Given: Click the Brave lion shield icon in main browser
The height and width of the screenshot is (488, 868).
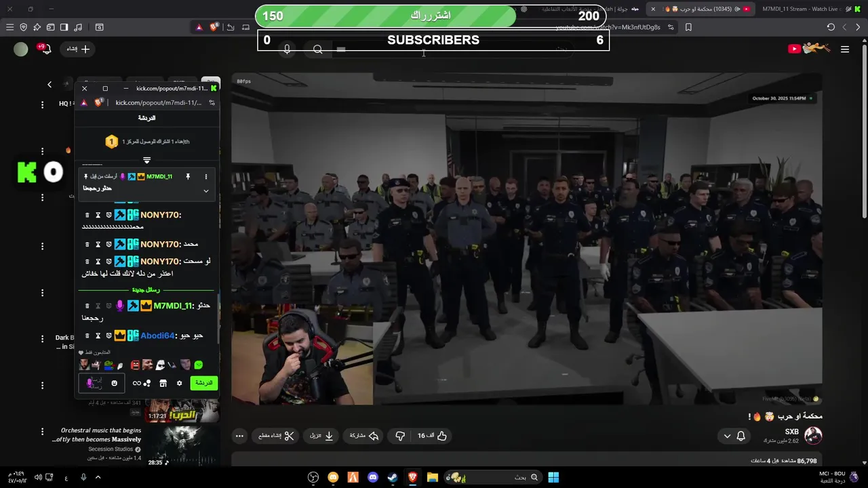Looking at the screenshot, I should point(214,27).
